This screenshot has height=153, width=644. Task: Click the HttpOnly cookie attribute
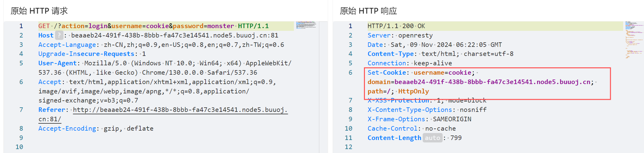click(x=413, y=91)
